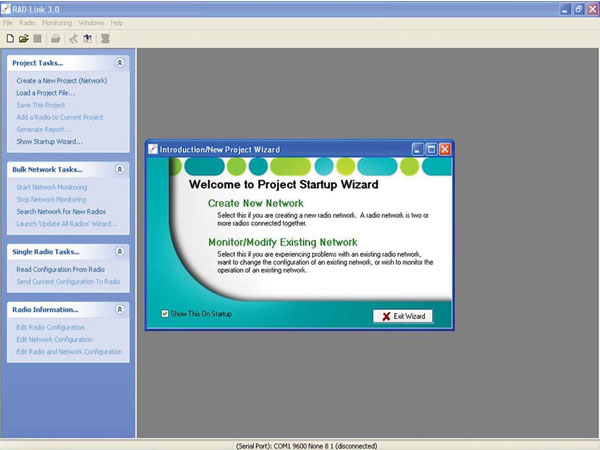Click the red X icon on Exit Wizard
The image size is (600, 450).
386,316
